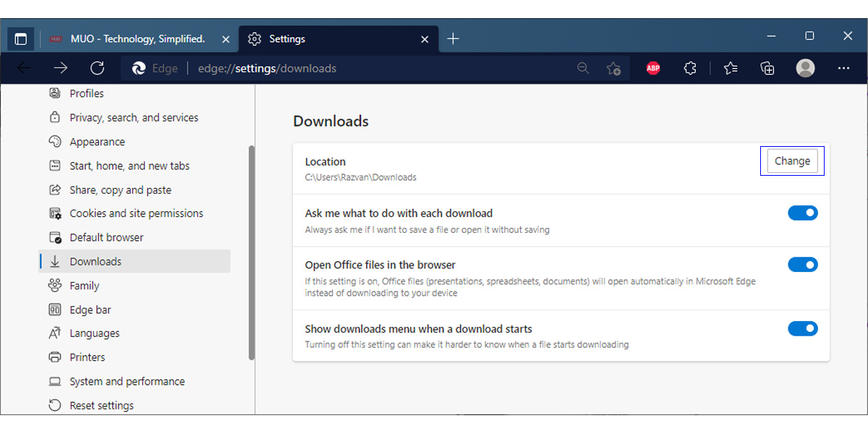The image size is (868, 434).
Task: Click the Favorites star in the toolbar
Action: pos(730,68)
